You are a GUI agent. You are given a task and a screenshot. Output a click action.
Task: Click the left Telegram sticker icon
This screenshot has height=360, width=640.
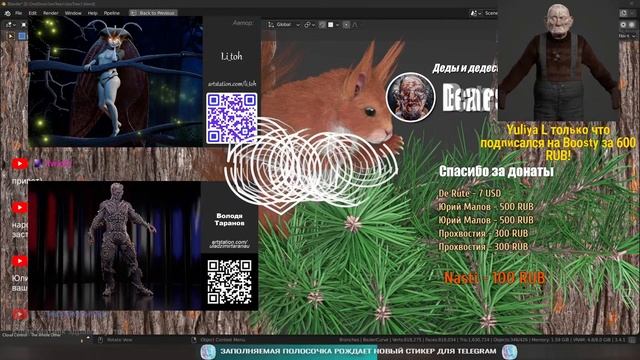pos(208,351)
